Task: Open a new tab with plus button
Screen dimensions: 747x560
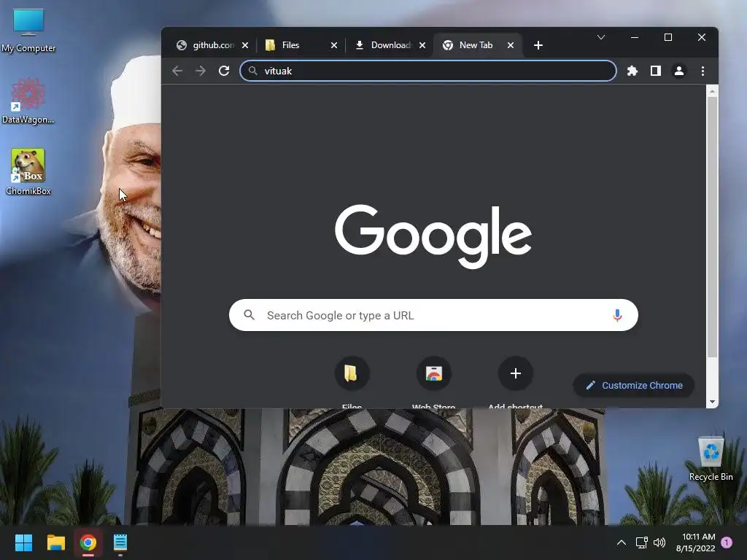Action: coord(538,45)
